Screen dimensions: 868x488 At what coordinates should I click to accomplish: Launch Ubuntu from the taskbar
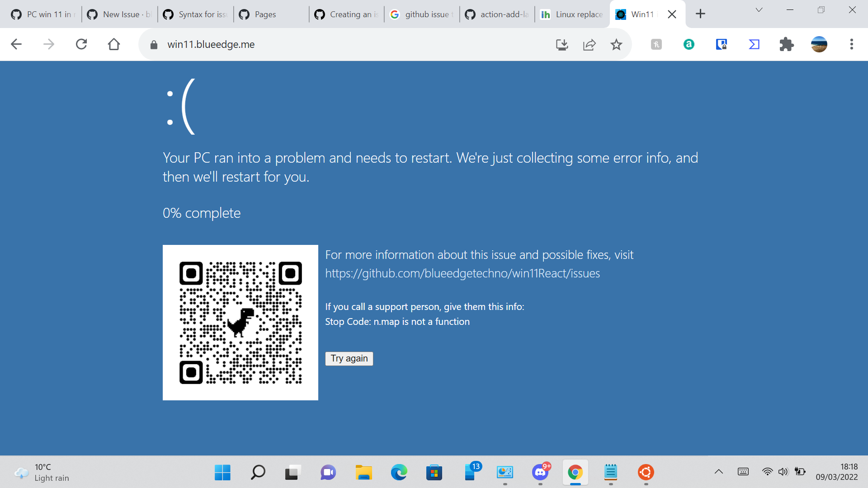(x=646, y=473)
